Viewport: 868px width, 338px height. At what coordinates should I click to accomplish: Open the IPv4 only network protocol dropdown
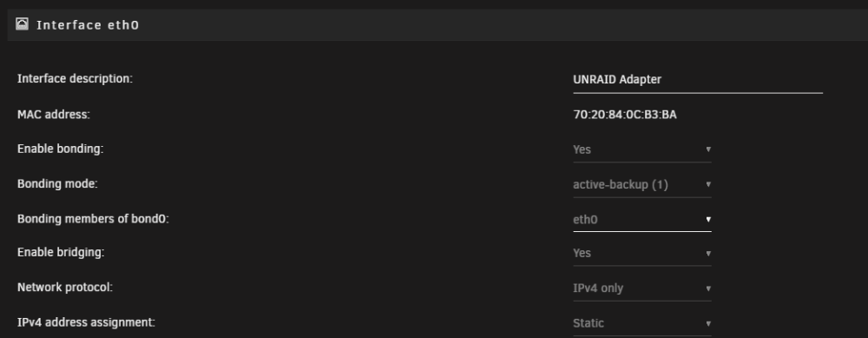click(x=642, y=288)
